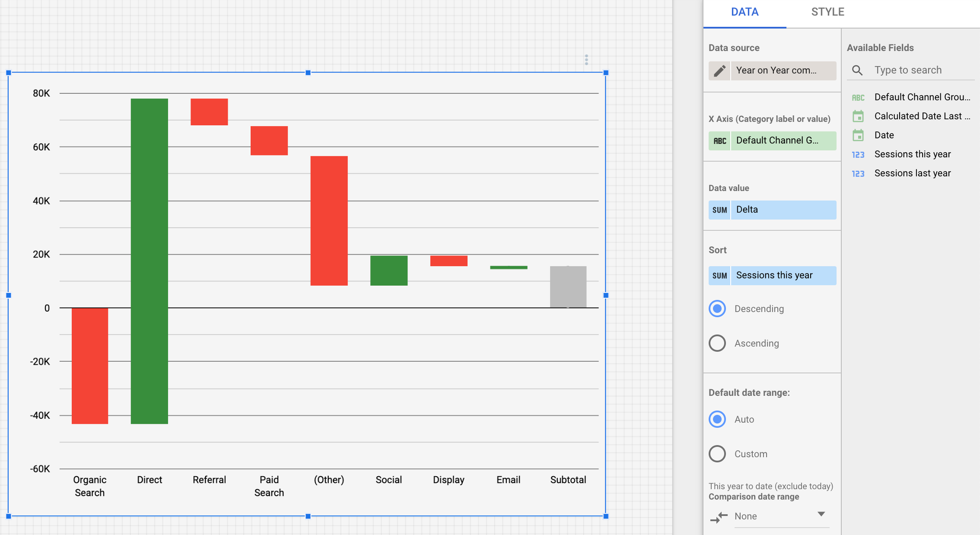Select Ascending sort order

point(717,343)
